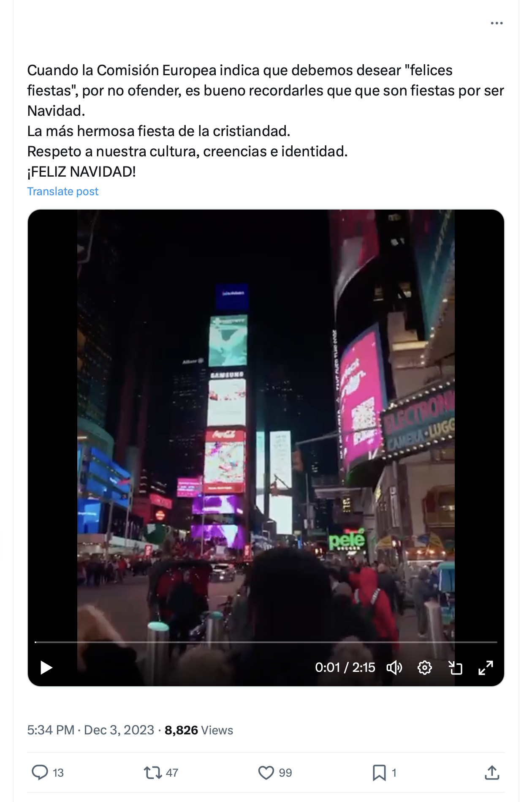Click the repost arrows icon
Viewport: 532px width, 802px height.
click(x=152, y=772)
